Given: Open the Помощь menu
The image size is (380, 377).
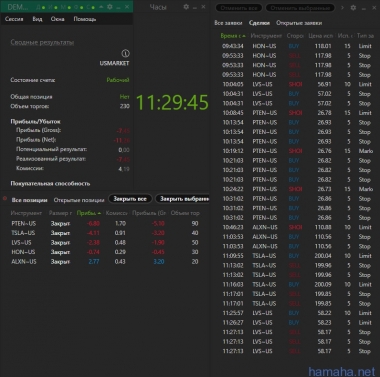Looking at the screenshot, I should tap(85, 19).
